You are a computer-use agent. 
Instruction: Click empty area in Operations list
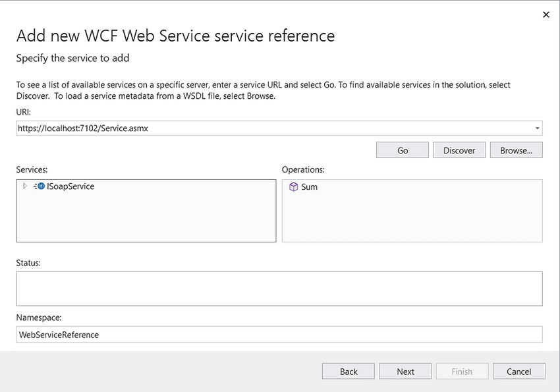click(x=412, y=221)
